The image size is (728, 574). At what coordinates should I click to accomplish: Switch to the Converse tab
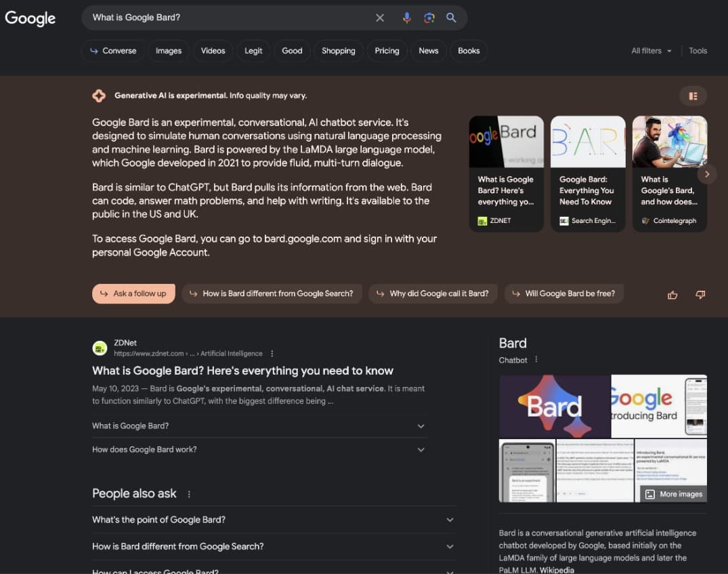(113, 51)
